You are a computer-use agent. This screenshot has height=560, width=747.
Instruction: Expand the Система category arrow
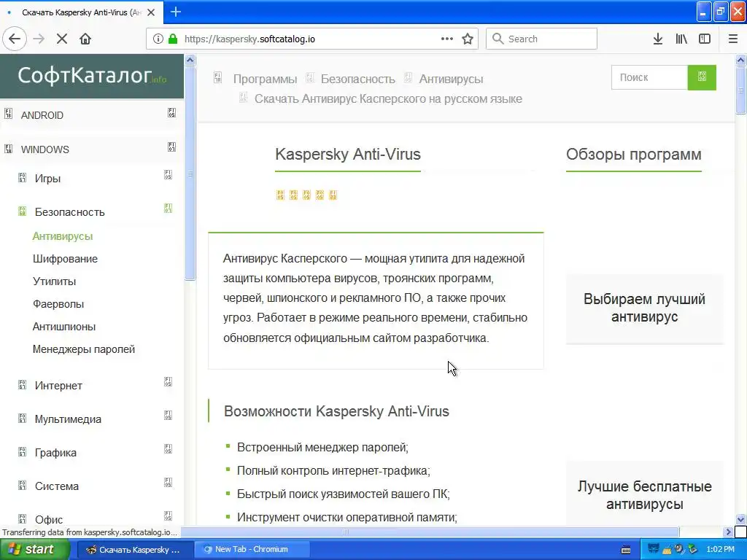(x=169, y=483)
